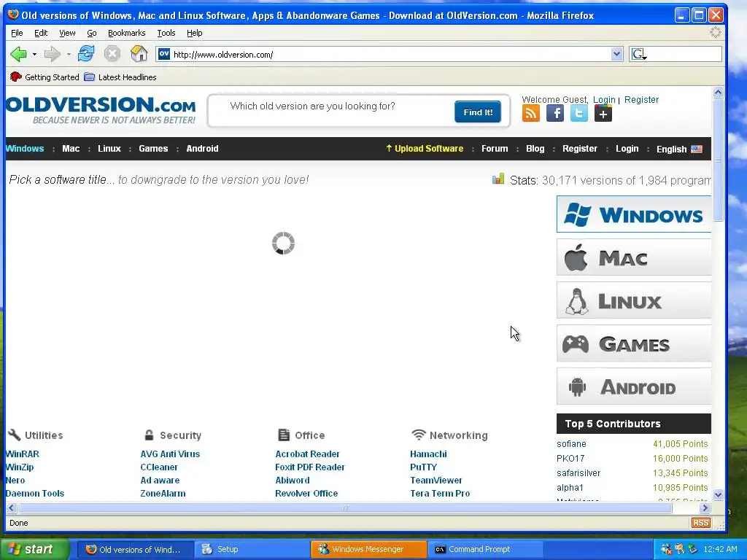Click the plus share icon
This screenshot has width=747, height=560.
[603, 113]
